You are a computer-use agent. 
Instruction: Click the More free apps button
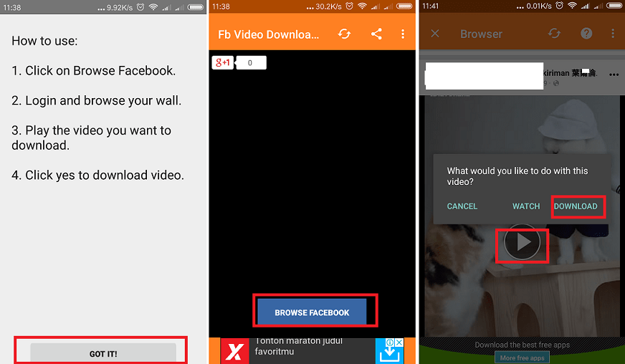(523, 358)
